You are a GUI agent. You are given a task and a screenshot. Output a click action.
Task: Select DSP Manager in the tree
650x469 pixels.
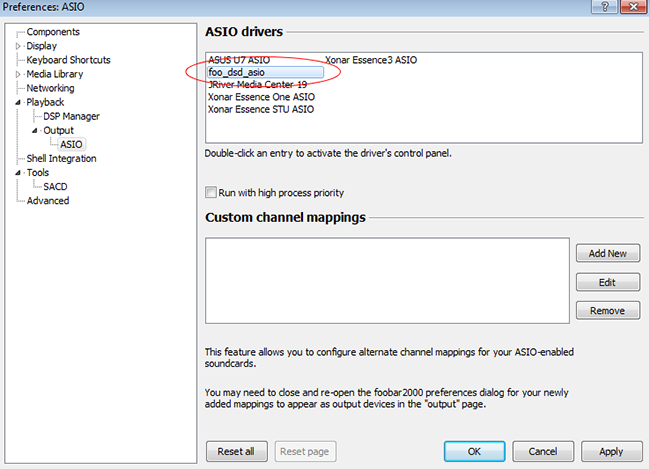(x=71, y=117)
